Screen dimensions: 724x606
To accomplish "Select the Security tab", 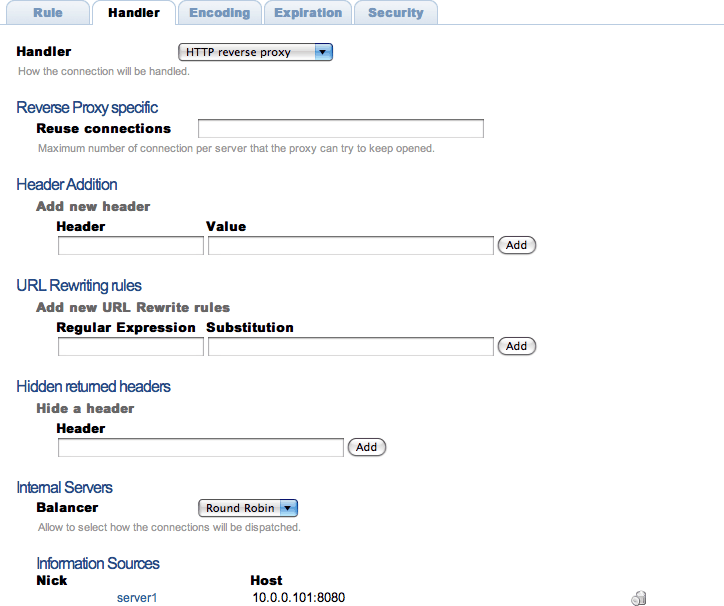I will 395,13.
